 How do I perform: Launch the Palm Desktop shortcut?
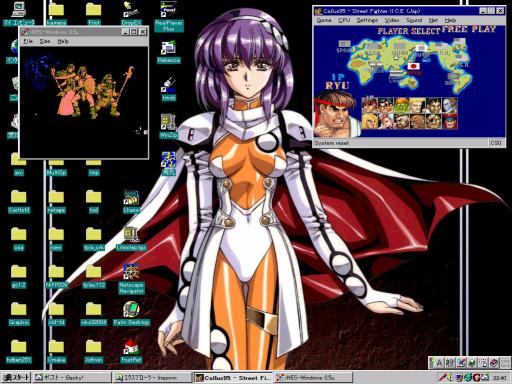131,314
